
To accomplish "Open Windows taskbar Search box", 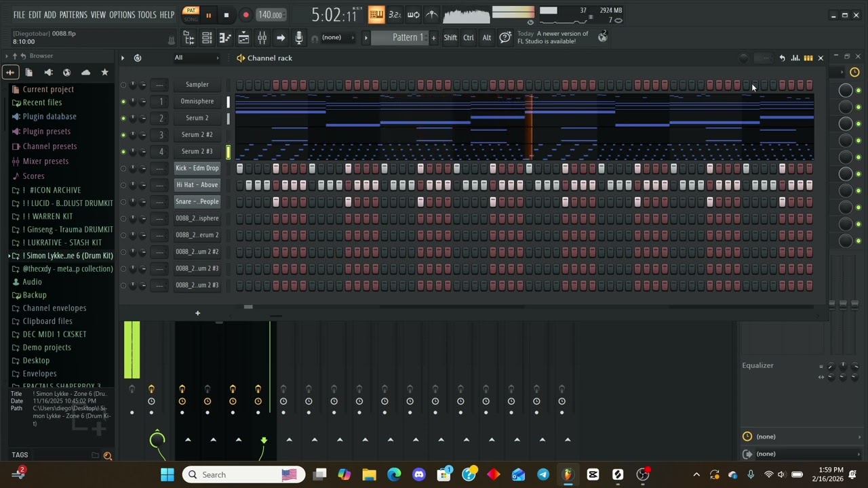I will (x=243, y=474).
